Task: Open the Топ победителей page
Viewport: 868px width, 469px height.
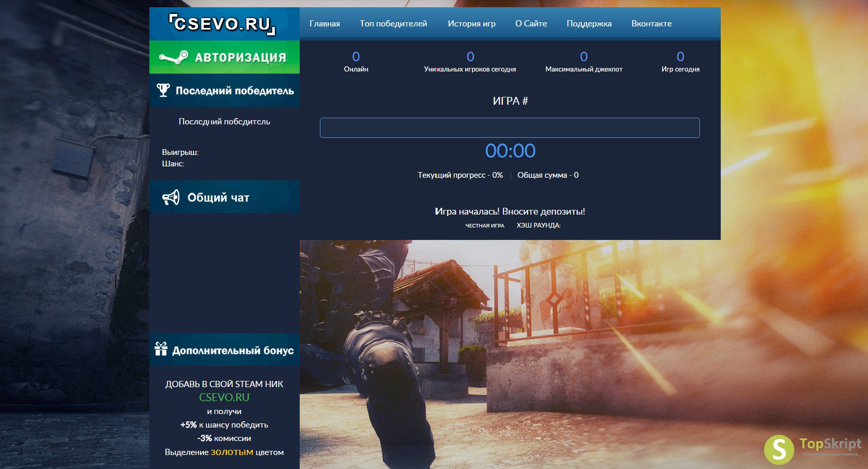Action: point(394,24)
